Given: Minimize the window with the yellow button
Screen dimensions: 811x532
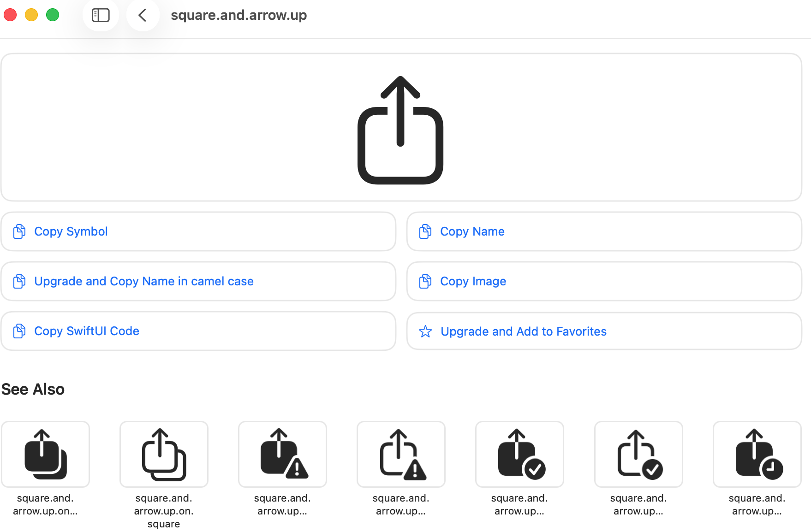Looking at the screenshot, I should [31, 15].
